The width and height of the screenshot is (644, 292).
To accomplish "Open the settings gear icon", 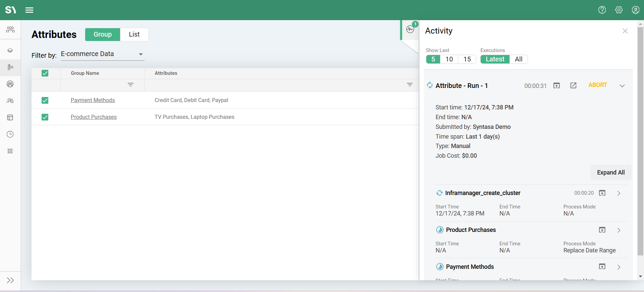I will tap(619, 10).
